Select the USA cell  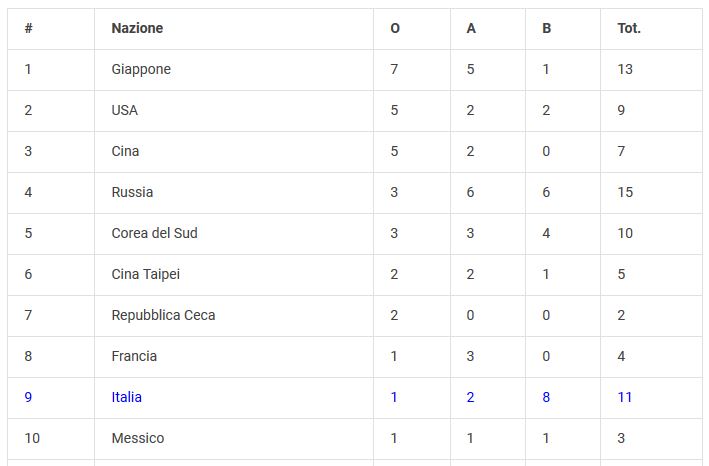click(125, 110)
